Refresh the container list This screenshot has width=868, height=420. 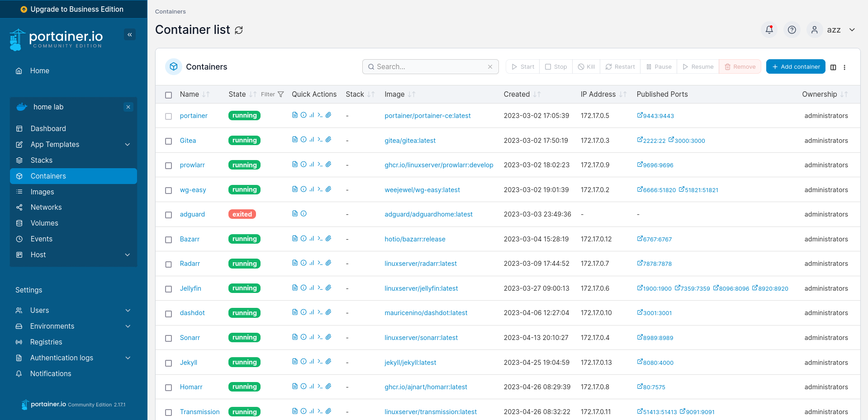pos(239,30)
